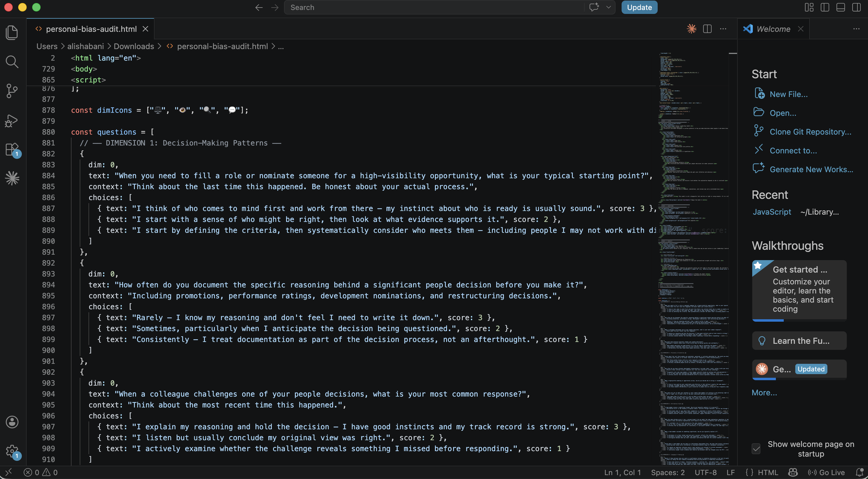Click Downloads in the breadcrumb
Screen dimensions: 868x479
(134, 46)
